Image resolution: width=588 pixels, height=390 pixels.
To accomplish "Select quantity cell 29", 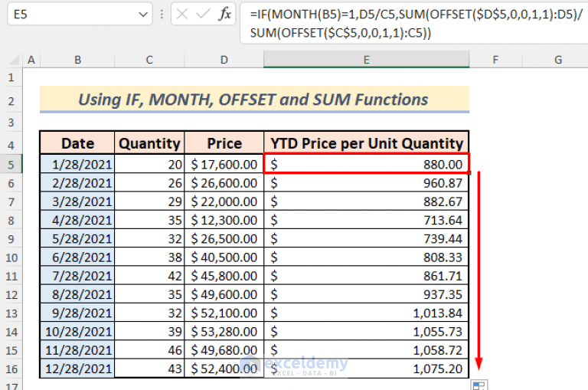I will tap(149, 202).
